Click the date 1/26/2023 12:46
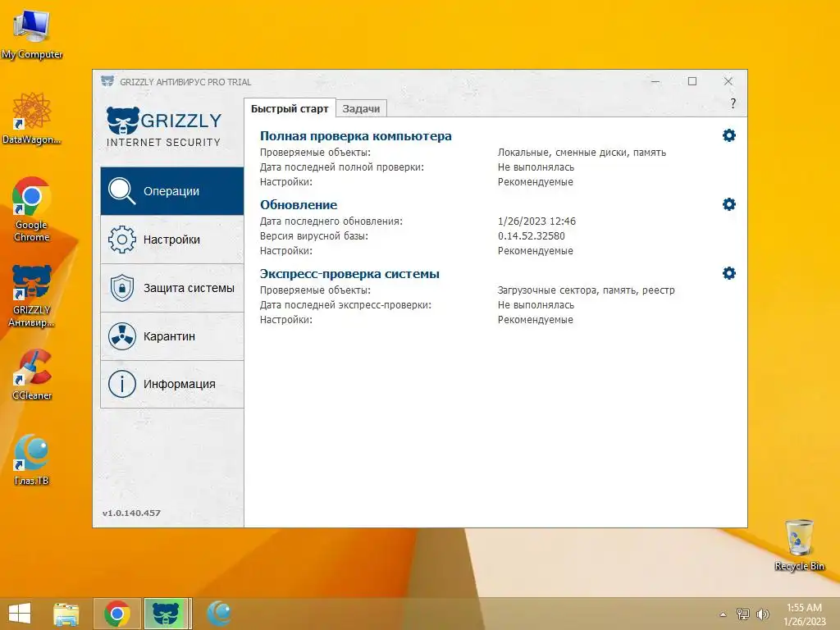The height and width of the screenshot is (630, 840). coord(536,221)
